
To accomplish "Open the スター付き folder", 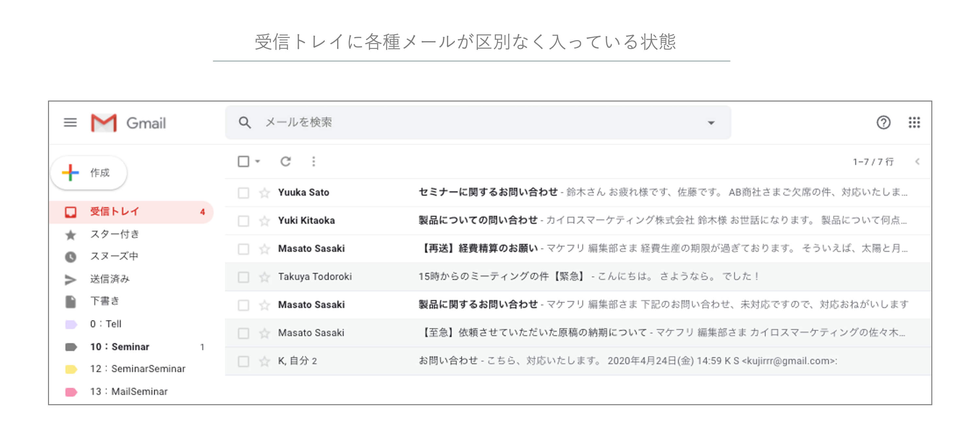I will pos(131,234).
